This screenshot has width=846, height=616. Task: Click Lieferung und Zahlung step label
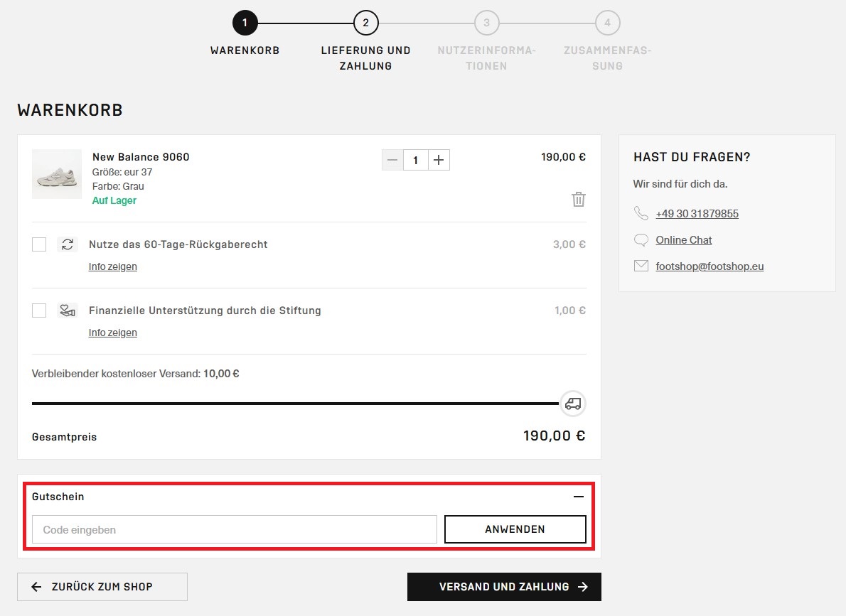coord(366,58)
